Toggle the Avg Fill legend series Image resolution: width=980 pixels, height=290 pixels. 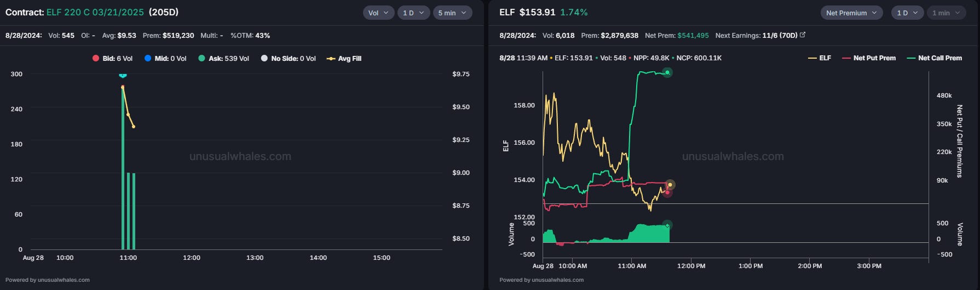(344, 59)
